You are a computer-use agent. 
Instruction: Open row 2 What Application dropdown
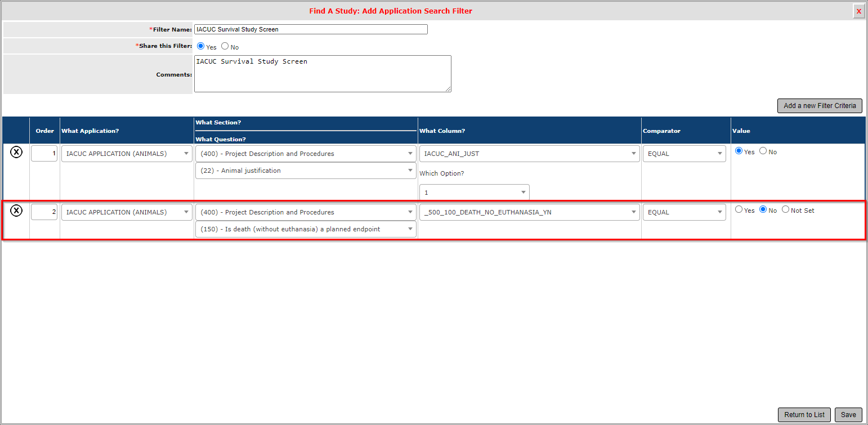tap(127, 212)
